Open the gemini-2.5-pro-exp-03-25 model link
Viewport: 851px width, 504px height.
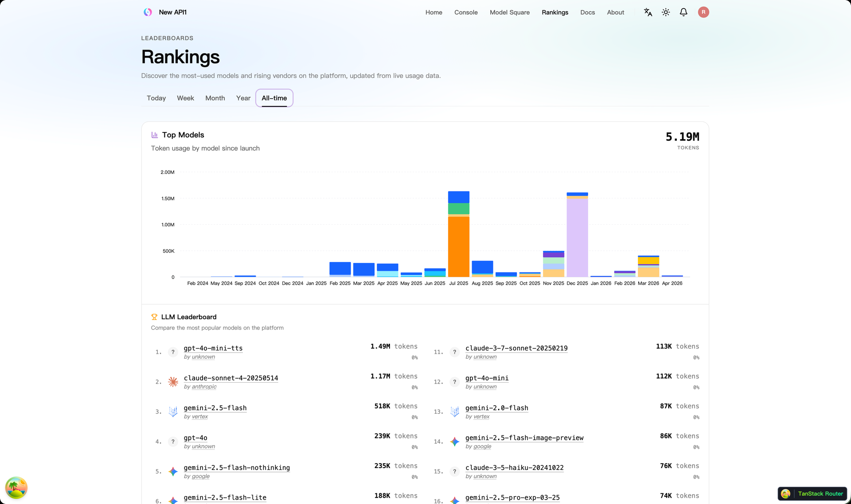[x=512, y=498]
